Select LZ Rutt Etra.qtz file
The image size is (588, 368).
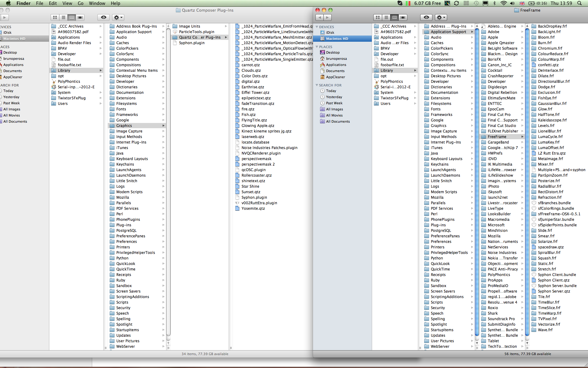point(552,153)
